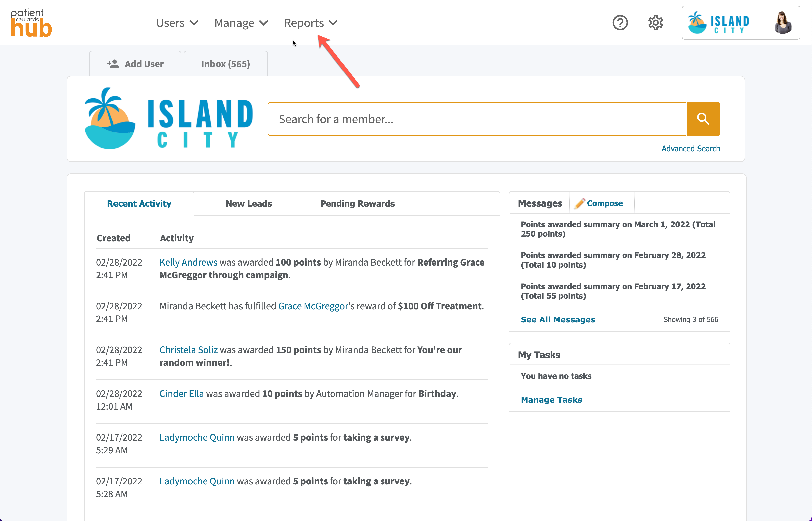
Task: Click the user avatar photo
Action: pyautogui.click(x=783, y=23)
